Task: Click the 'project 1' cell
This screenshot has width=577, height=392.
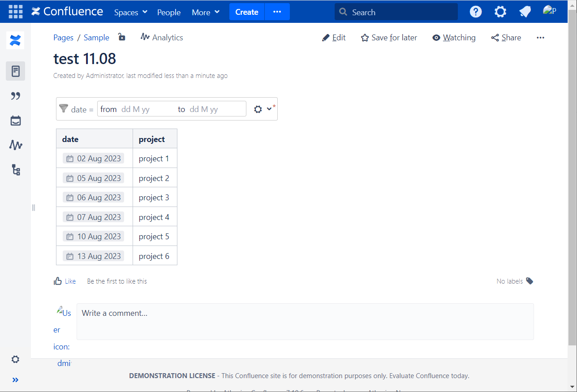Action: (155, 159)
